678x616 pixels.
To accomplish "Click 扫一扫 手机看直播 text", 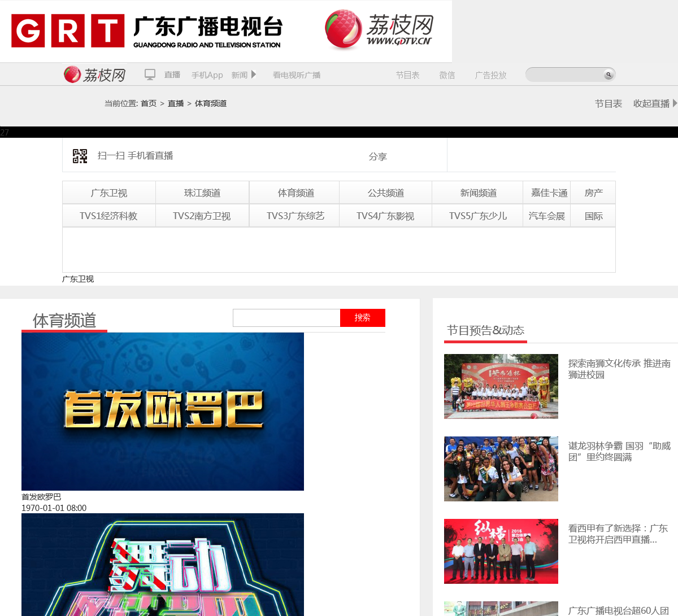I will point(135,156).
